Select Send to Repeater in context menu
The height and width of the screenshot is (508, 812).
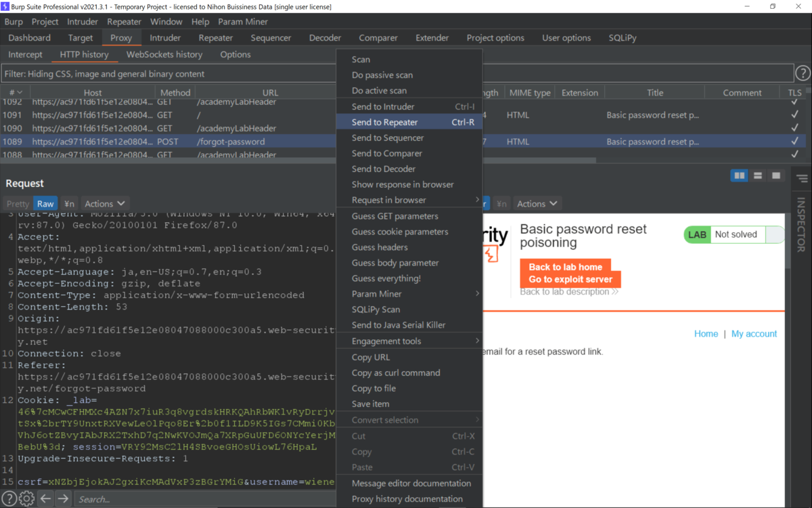point(409,122)
